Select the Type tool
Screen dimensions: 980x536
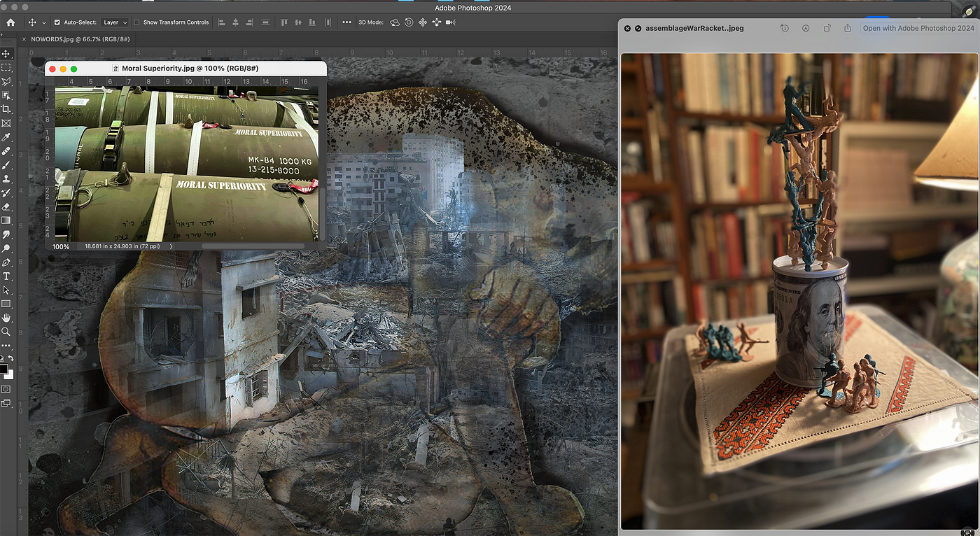[6, 276]
